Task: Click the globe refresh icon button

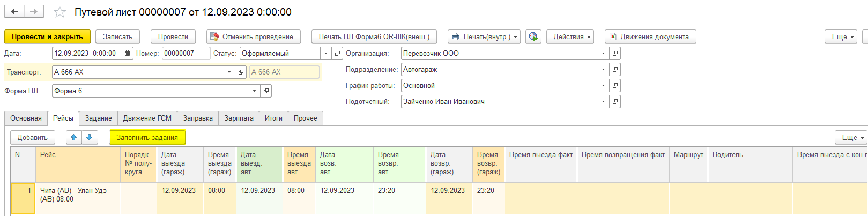Action: (x=533, y=36)
